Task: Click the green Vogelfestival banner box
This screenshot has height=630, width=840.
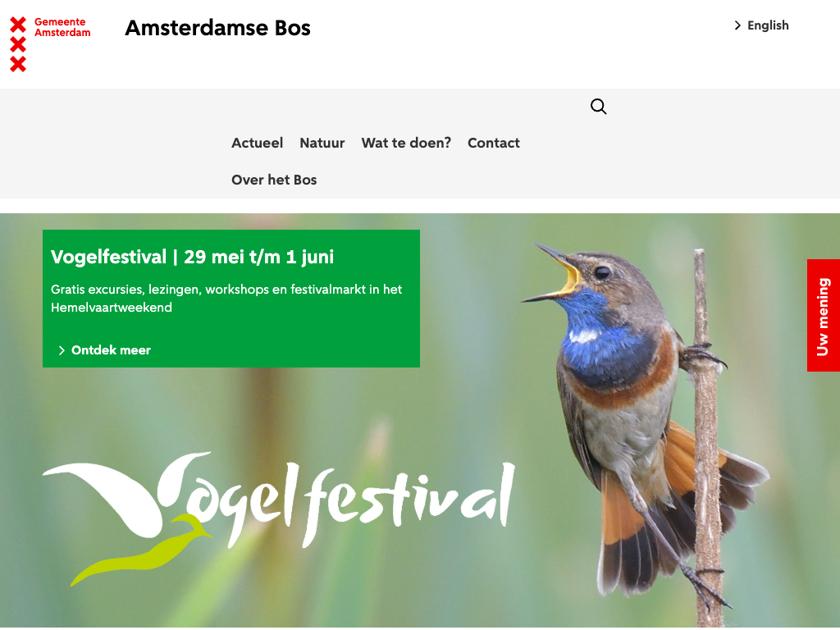Action: tap(231, 299)
